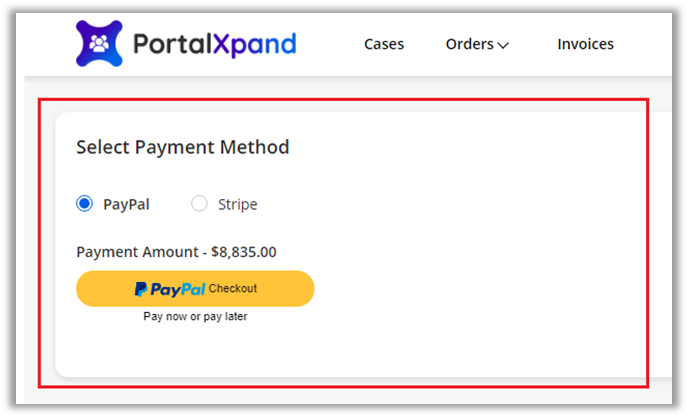
Task: Click the Payment Amount label text
Action: coord(135,252)
